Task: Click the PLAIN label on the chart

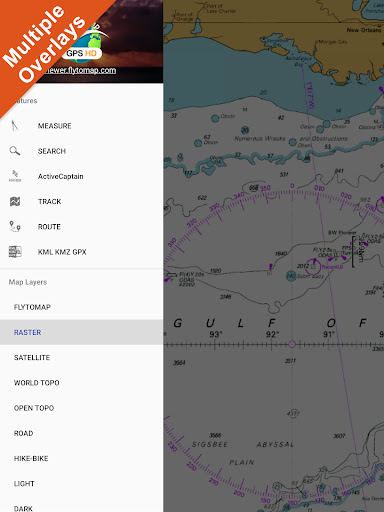Action: click(242, 462)
